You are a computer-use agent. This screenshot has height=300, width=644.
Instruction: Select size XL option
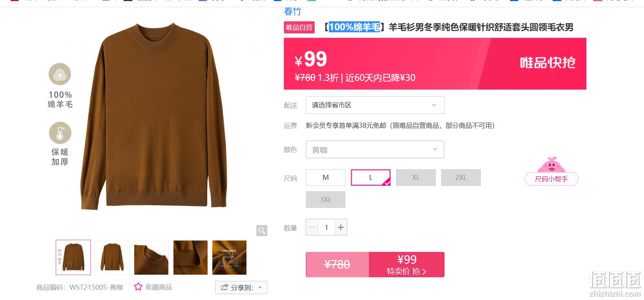416,177
